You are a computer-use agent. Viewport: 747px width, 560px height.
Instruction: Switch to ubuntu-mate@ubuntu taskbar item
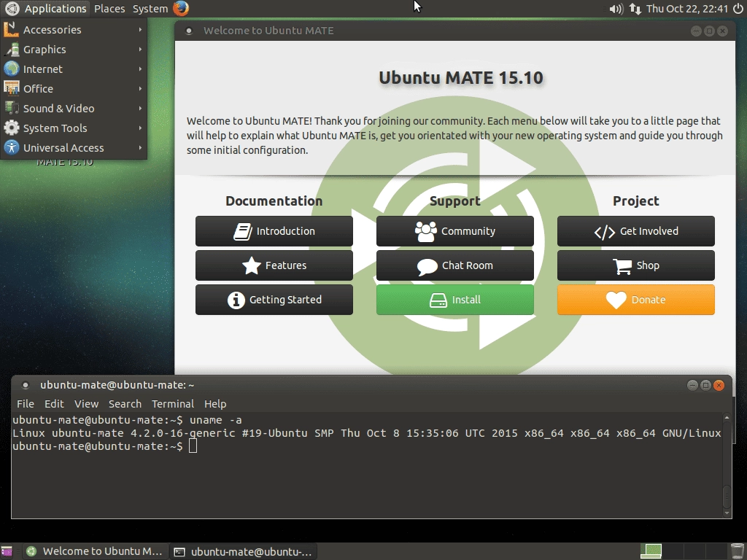[243, 551]
